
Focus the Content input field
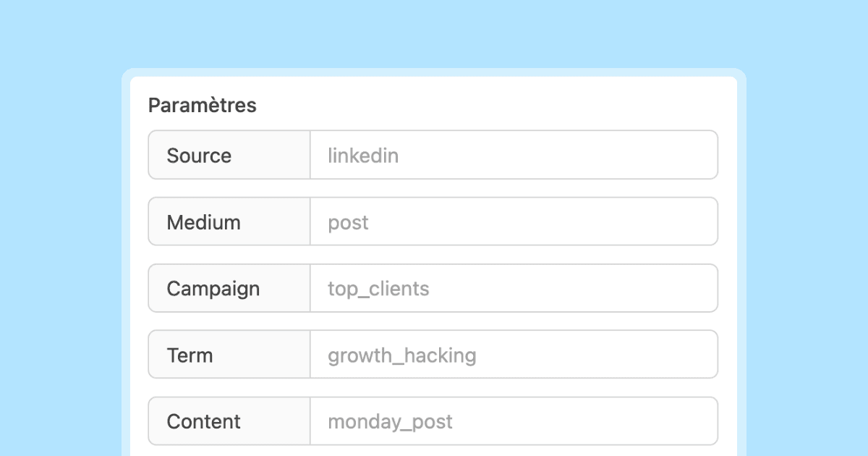(514, 421)
